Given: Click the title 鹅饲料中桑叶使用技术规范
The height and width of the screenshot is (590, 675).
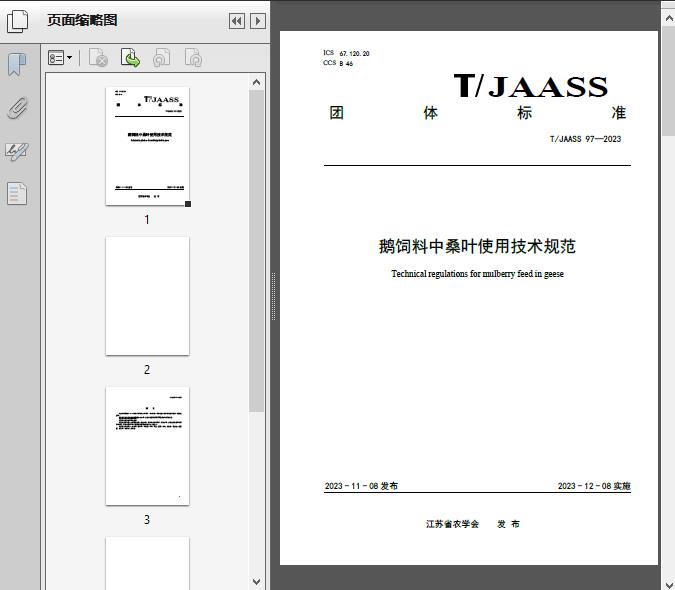Looking at the screenshot, I should (477, 247).
